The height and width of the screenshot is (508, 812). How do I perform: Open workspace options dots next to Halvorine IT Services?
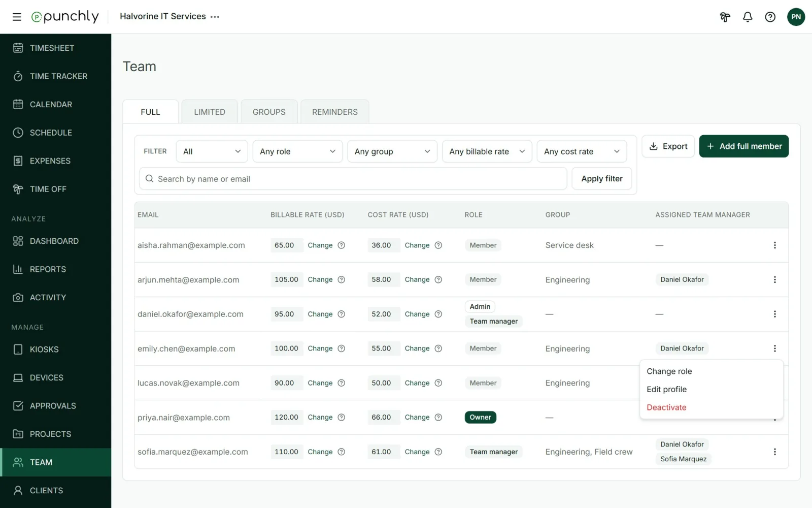point(215,17)
